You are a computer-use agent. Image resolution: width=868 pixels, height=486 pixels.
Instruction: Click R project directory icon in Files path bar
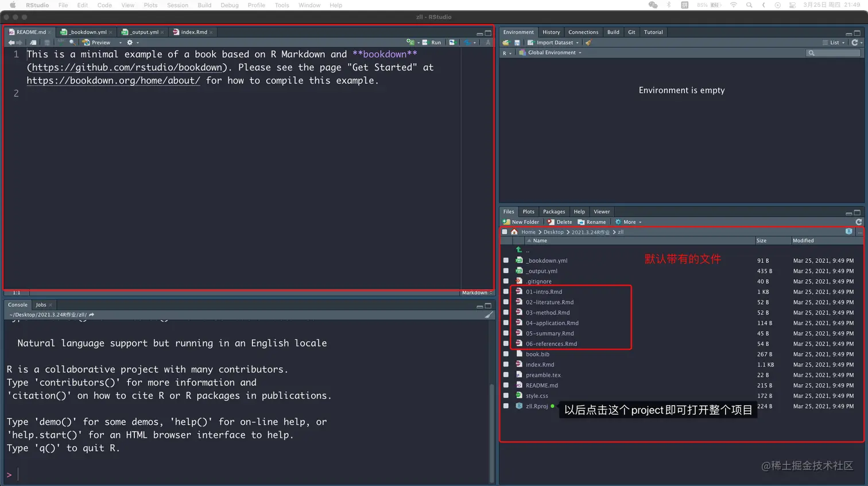pos(848,232)
